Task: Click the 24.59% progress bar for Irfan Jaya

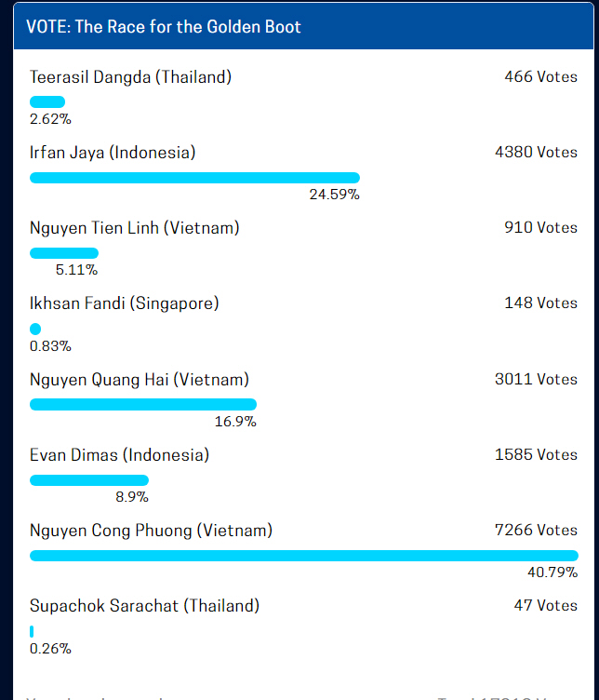Action: 194,178
